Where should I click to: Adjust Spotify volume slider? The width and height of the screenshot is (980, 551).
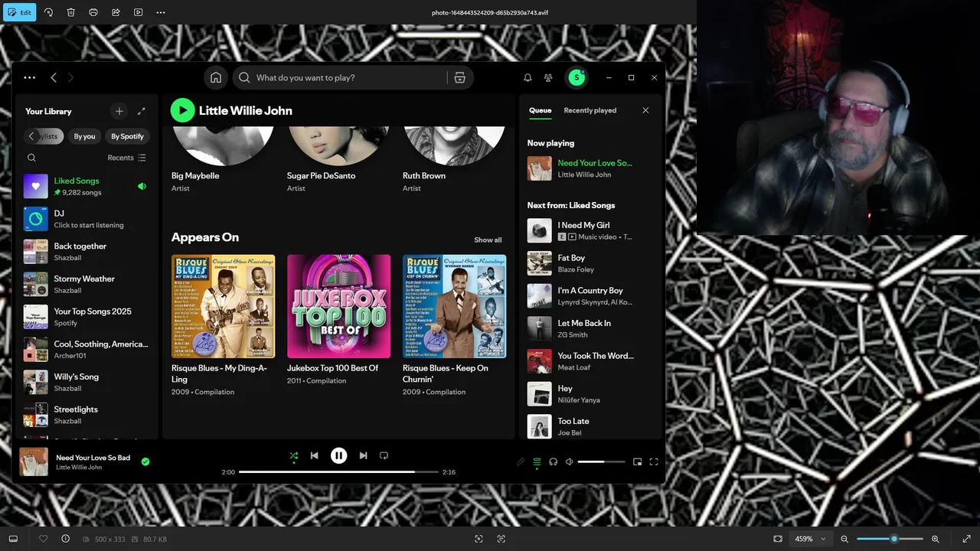click(x=601, y=461)
